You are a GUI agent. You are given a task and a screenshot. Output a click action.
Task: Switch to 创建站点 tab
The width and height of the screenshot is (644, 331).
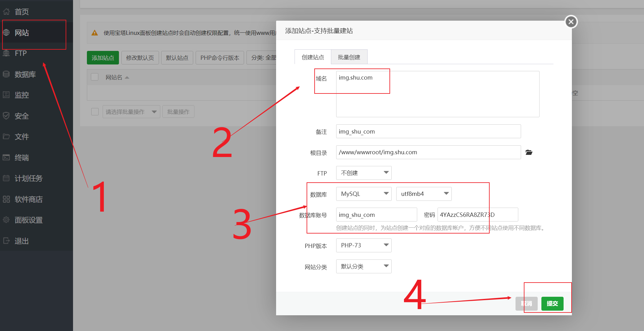(x=313, y=57)
